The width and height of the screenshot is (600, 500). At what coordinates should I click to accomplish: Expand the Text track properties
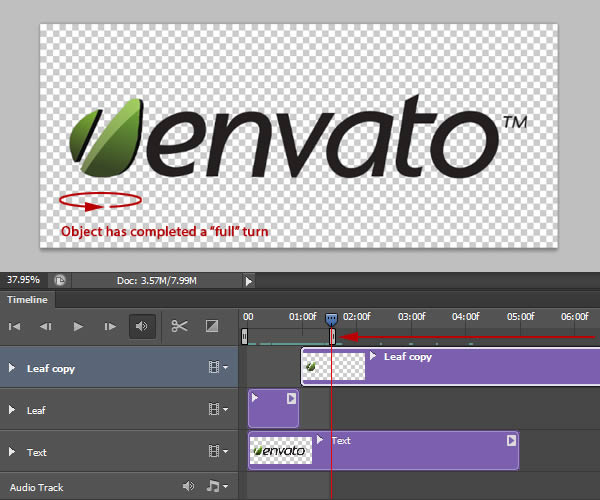(12, 452)
